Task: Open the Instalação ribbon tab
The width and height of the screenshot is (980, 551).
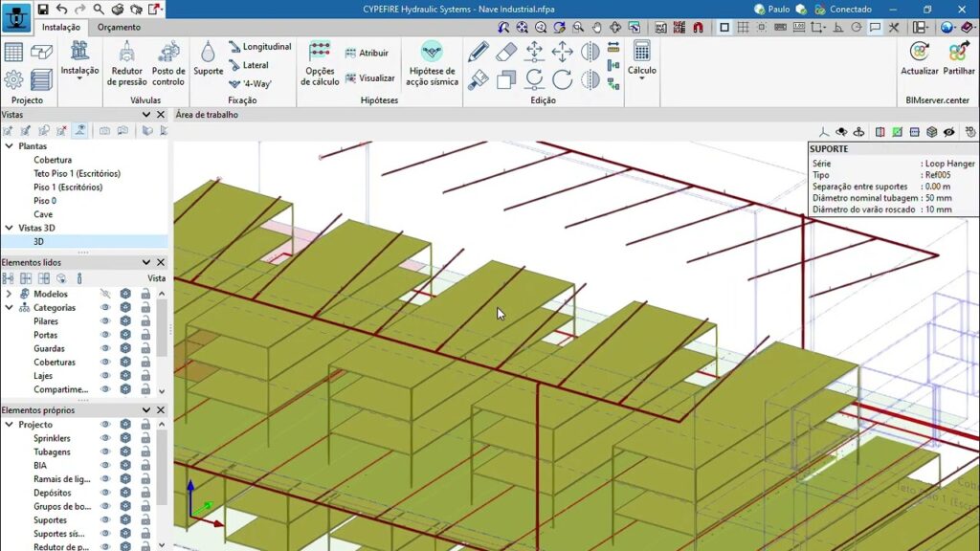Action: 61,27
